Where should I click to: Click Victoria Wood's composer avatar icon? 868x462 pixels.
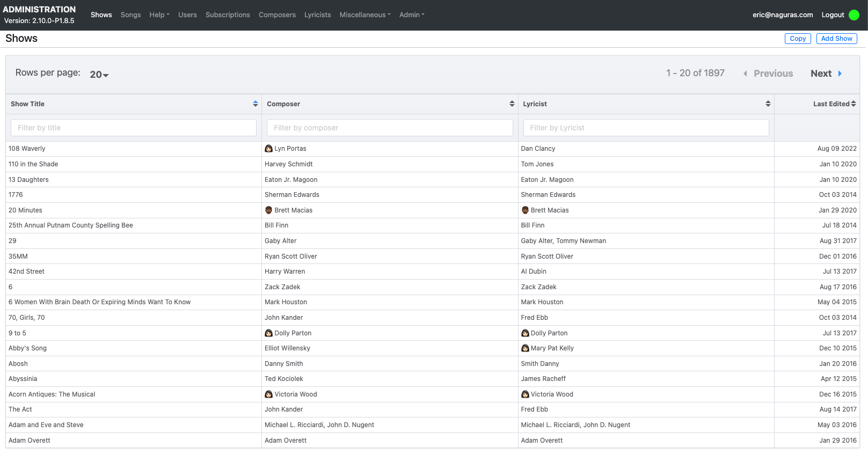pos(269,394)
